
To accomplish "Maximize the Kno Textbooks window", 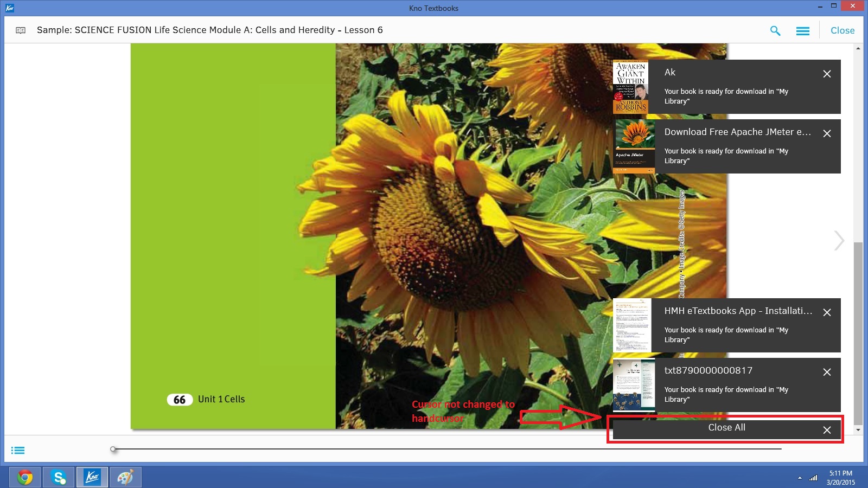I will pos(834,6).
